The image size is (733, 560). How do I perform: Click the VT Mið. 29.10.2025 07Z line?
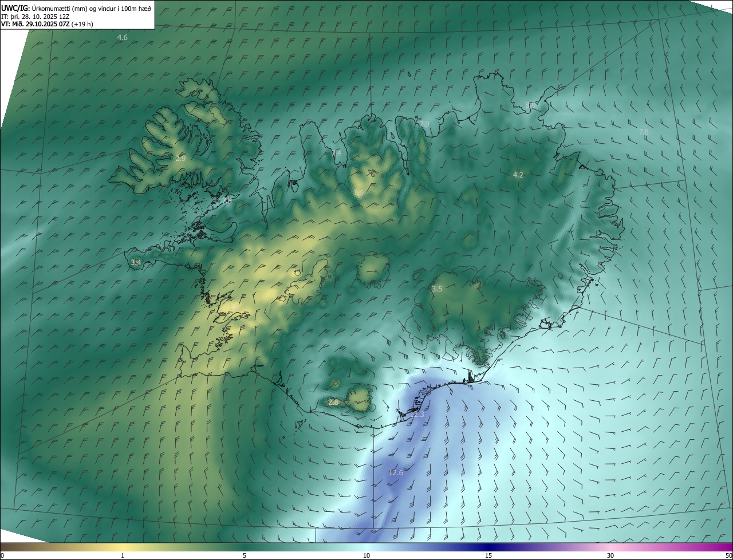click(47, 24)
